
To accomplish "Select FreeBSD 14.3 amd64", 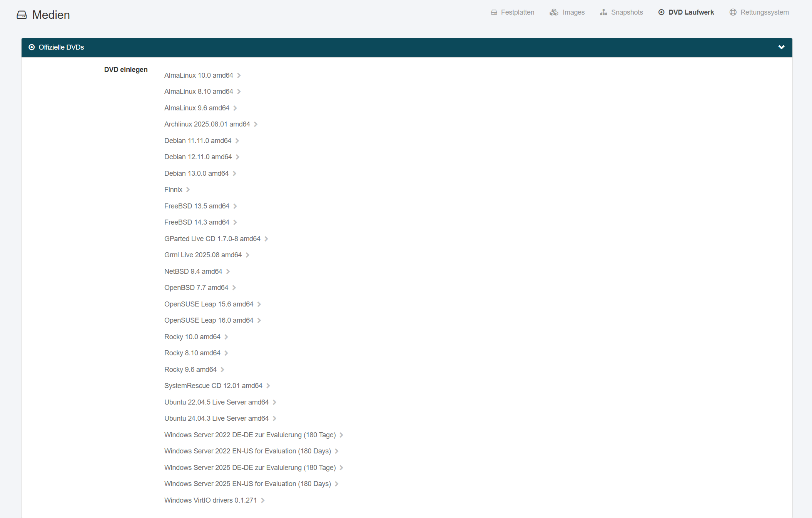I will coord(200,222).
